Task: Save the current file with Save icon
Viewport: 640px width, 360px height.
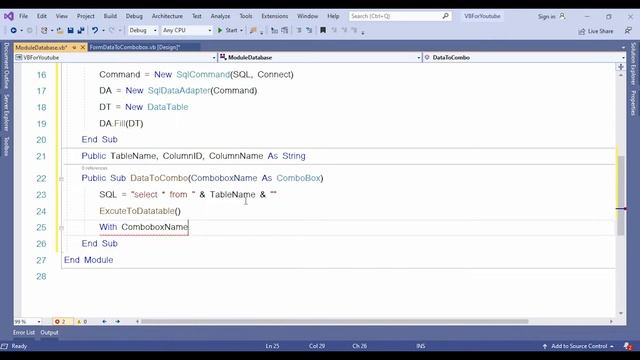Action: pos(70,31)
